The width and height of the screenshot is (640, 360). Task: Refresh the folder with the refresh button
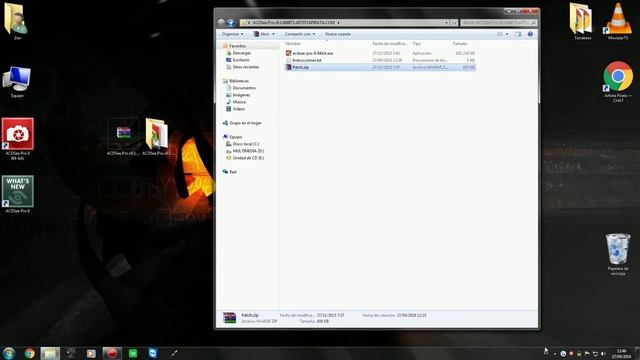point(454,22)
